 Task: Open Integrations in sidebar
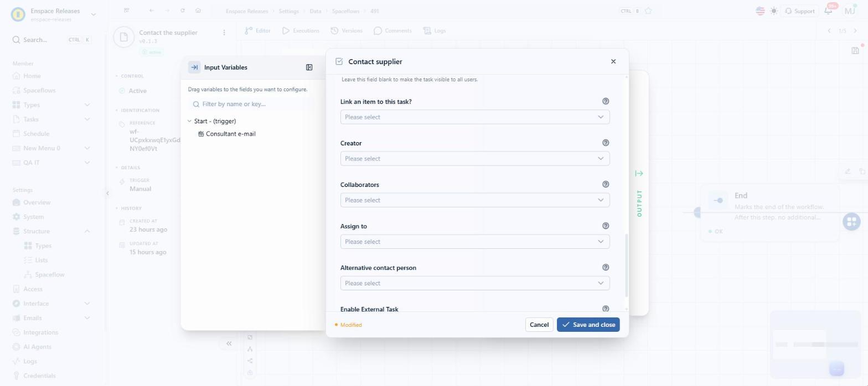[40, 332]
